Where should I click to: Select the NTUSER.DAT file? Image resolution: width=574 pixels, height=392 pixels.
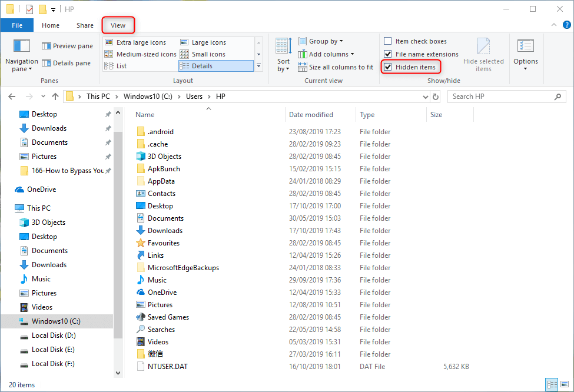162,366
